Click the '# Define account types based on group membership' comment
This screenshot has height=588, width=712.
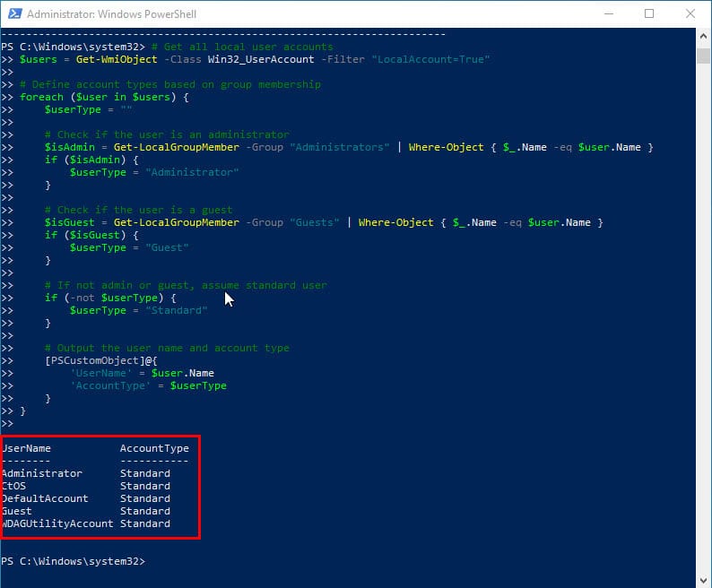[x=170, y=84]
